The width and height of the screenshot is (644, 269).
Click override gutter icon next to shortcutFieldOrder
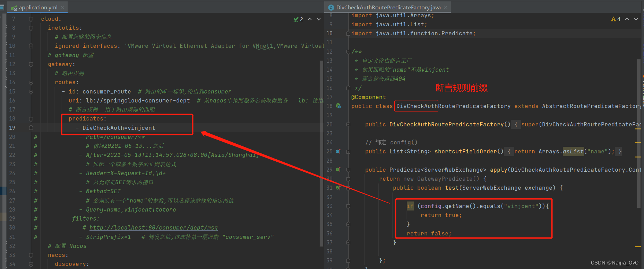click(x=338, y=151)
